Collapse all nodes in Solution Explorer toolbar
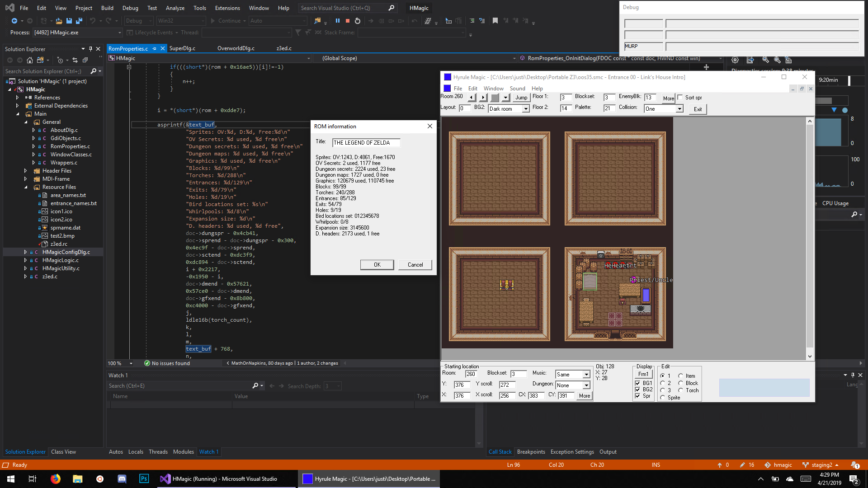 (x=85, y=60)
